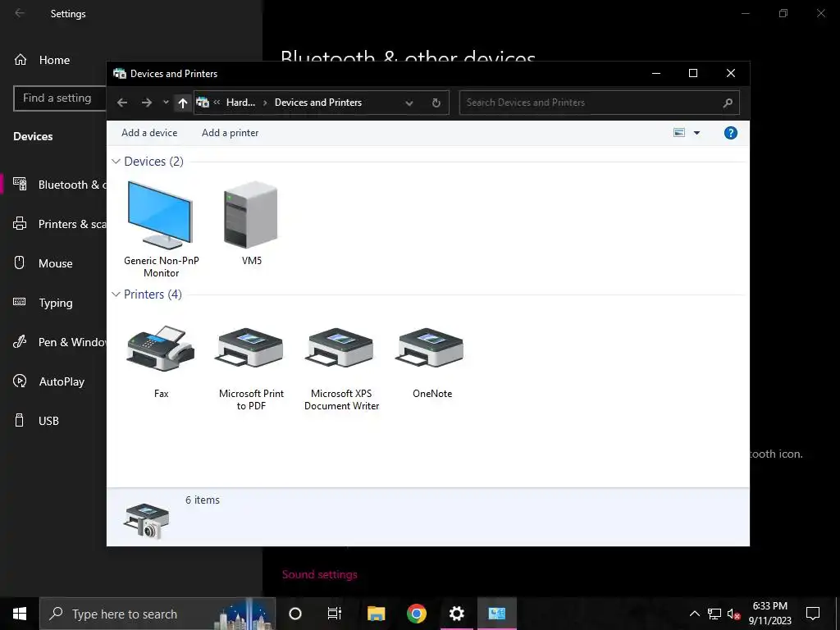Click the change view icon
Image resolution: width=840 pixels, height=630 pixels.
point(678,132)
